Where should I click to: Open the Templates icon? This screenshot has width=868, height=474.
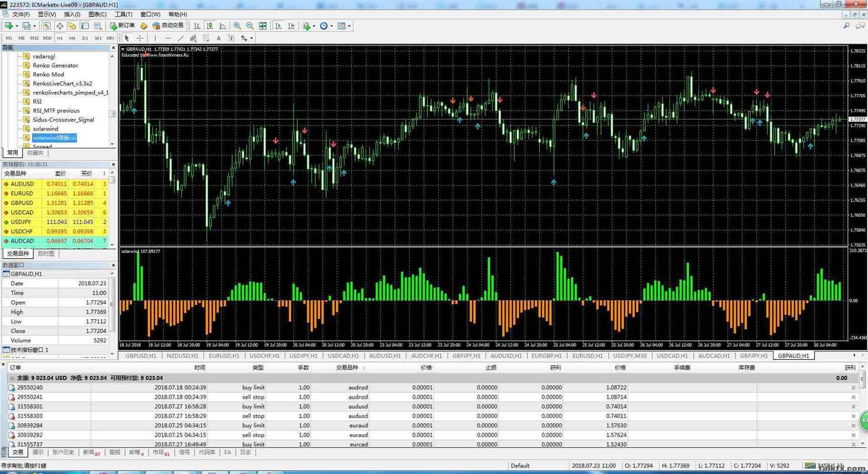[x=342, y=26]
